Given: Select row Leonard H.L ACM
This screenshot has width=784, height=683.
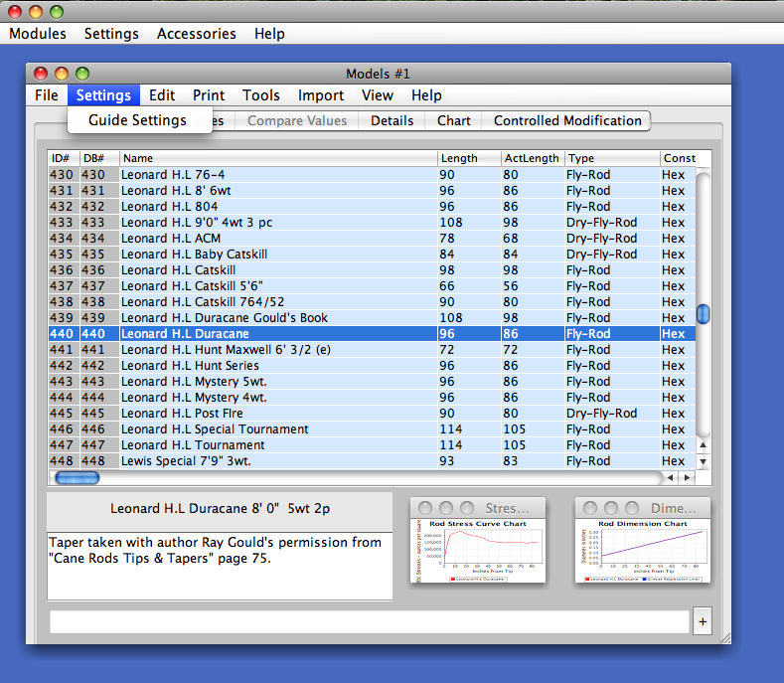Looking at the screenshot, I should click(x=372, y=239).
